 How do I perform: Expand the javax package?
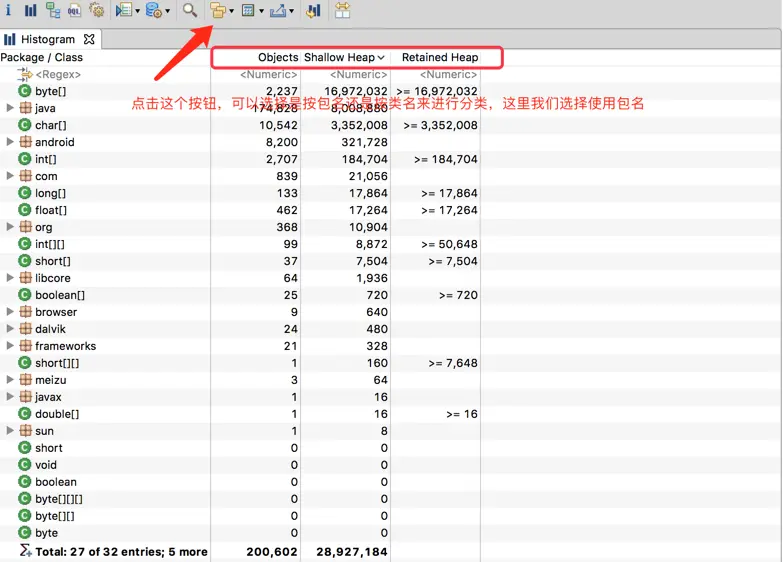[x=9, y=397]
